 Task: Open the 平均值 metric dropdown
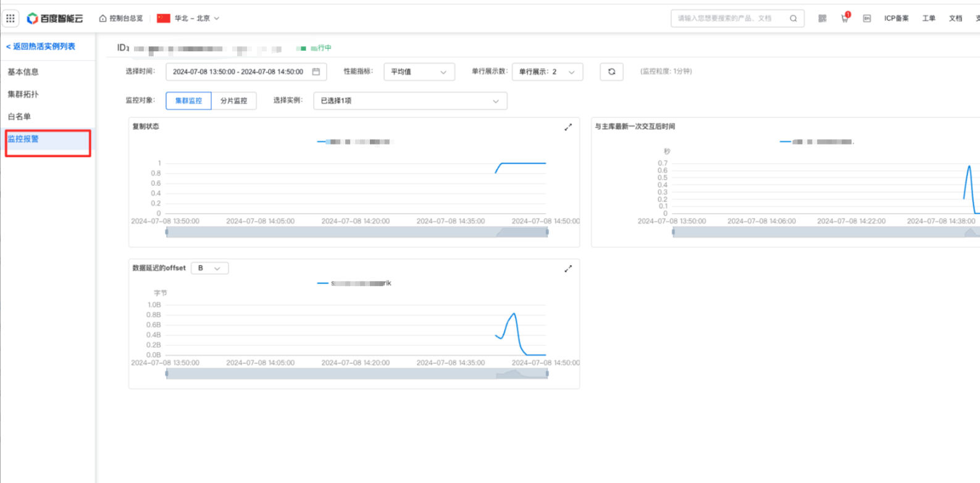point(419,72)
